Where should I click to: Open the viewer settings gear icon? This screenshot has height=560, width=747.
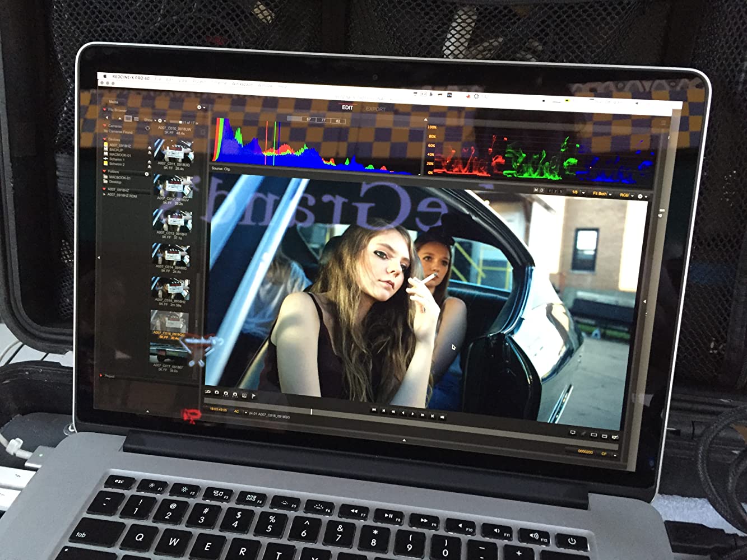pyautogui.click(x=641, y=197)
